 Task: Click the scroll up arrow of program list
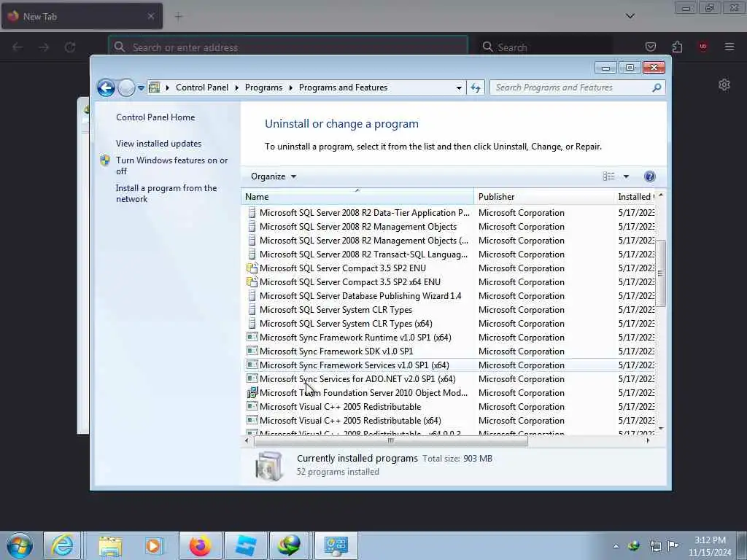(x=661, y=195)
